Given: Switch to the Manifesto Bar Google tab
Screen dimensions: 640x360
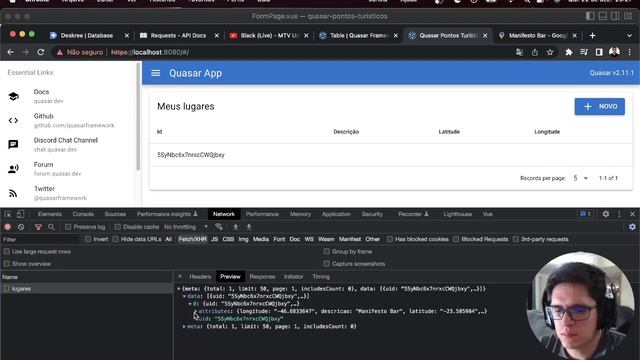Looking at the screenshot, I should [x=538, y=36].
